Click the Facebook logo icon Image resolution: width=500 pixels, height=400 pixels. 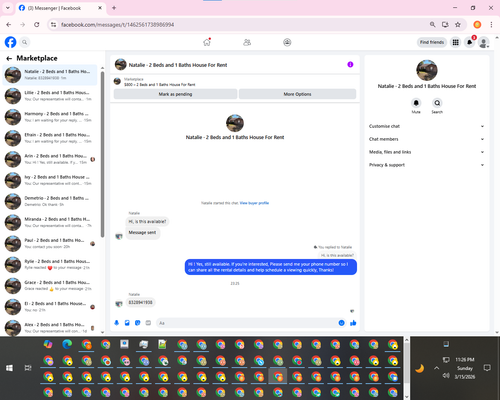(10, 42)
